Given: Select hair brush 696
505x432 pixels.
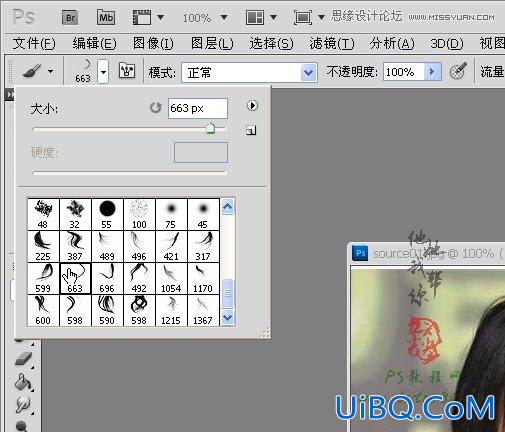Looking at the screenshot, I should (x=107, y=278).
